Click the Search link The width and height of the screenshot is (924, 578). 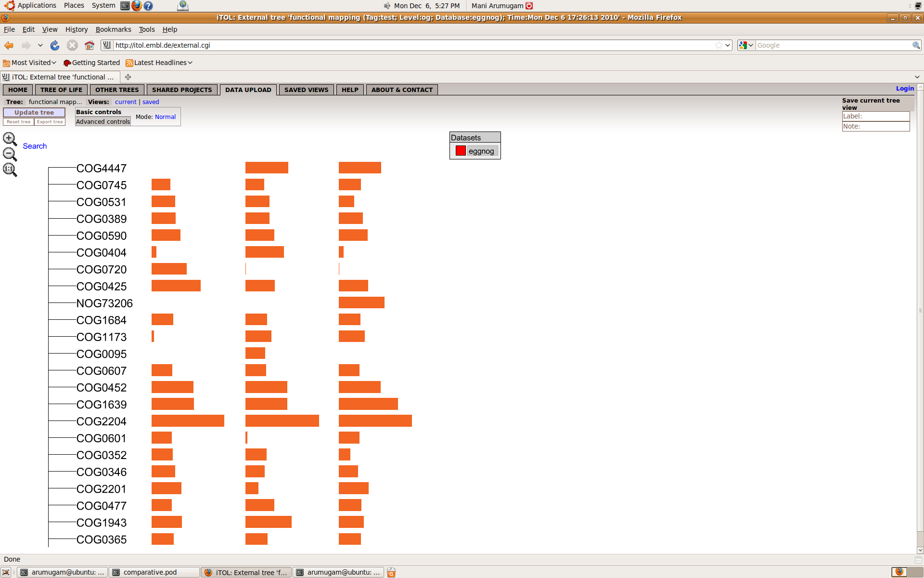(x=35, y=146)
